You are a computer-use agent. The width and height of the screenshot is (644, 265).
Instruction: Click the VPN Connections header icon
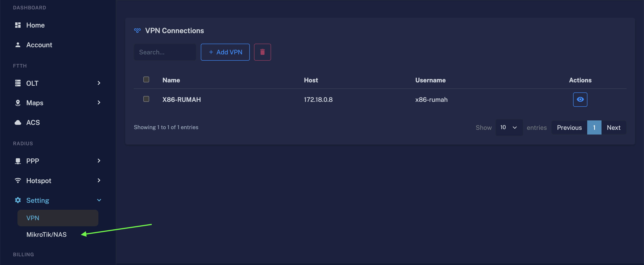pos(137,30)
